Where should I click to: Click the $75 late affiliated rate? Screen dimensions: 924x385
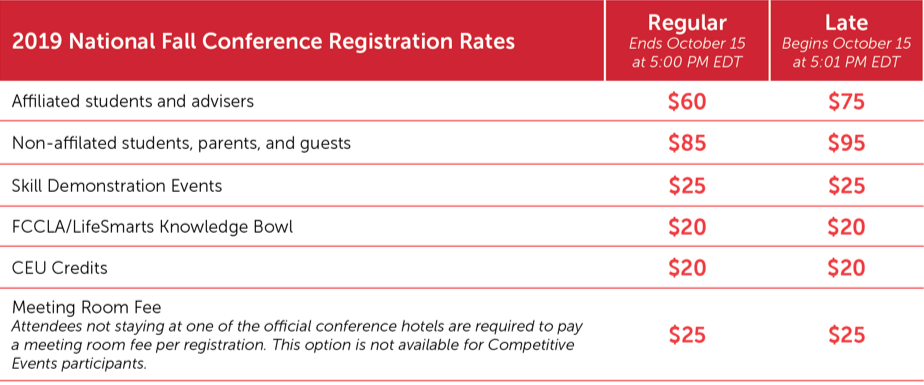click(847, 102)
